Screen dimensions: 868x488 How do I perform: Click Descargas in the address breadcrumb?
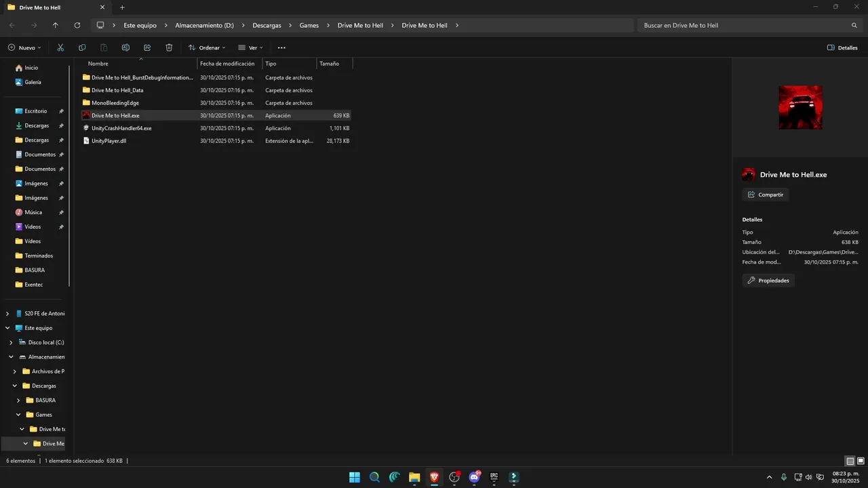pos(267,25)
